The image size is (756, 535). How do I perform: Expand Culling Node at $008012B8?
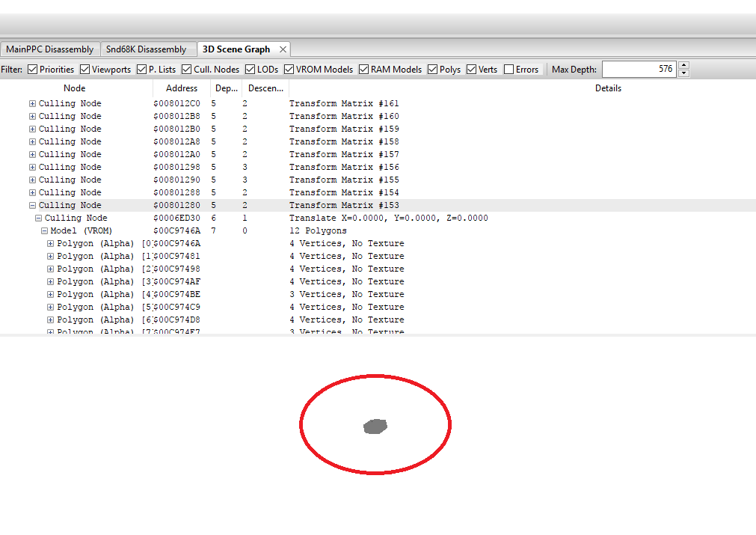coord(32,116)
